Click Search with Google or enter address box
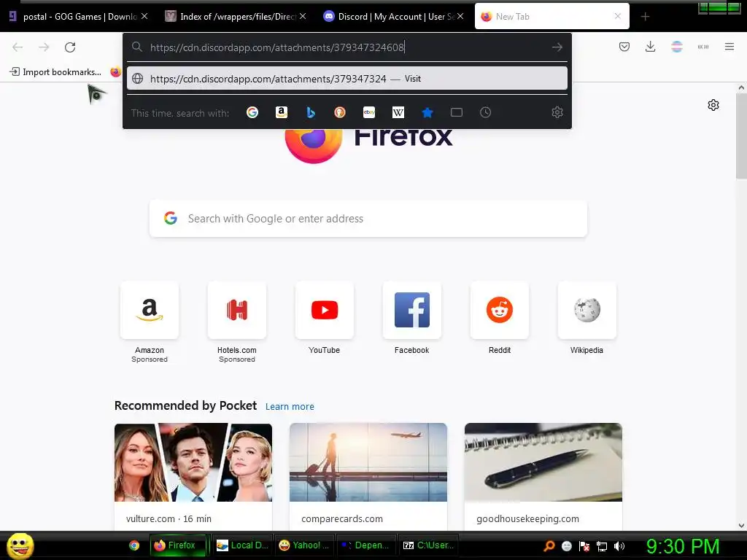 tap(368, 219)
